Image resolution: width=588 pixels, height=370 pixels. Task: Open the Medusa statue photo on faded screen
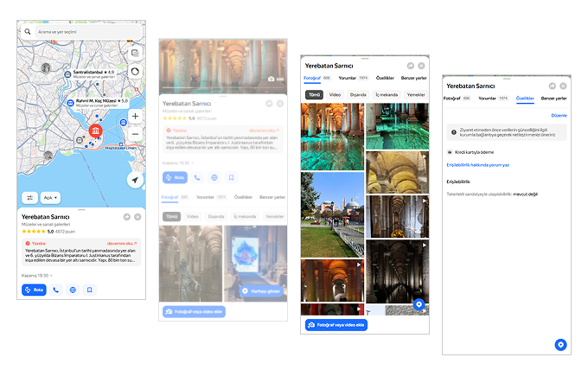190,264
